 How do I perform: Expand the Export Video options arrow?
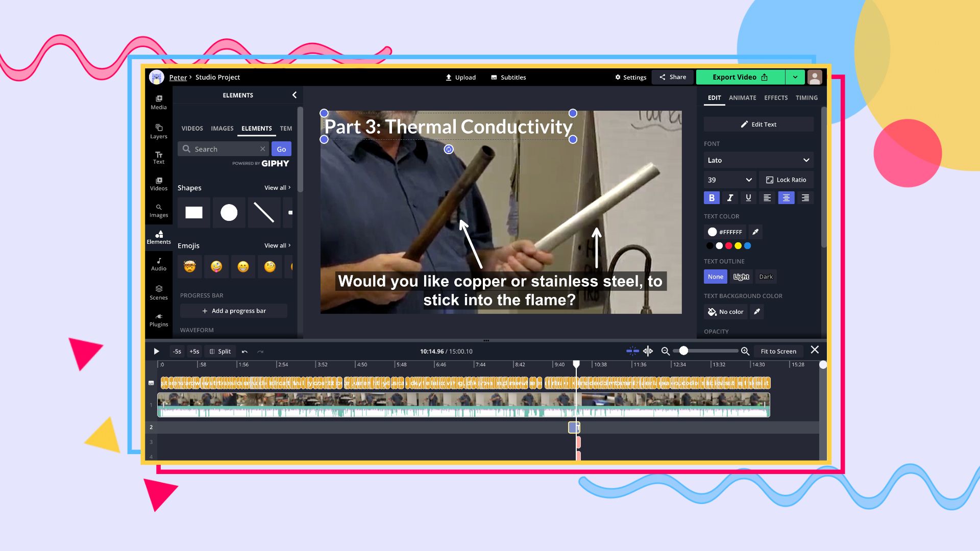coord(795,77)
